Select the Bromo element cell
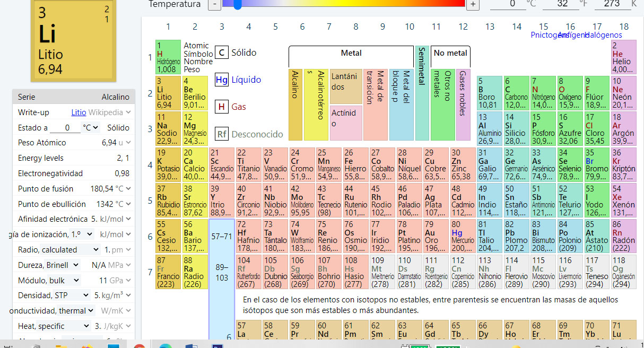The width and height of the screenshot is (644, 348). click(x=597, y=165)
